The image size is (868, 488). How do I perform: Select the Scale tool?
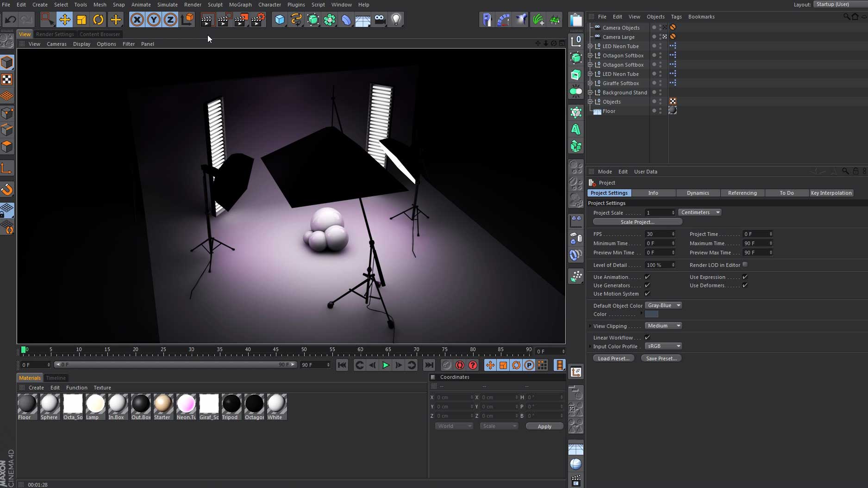coord(81,19)
